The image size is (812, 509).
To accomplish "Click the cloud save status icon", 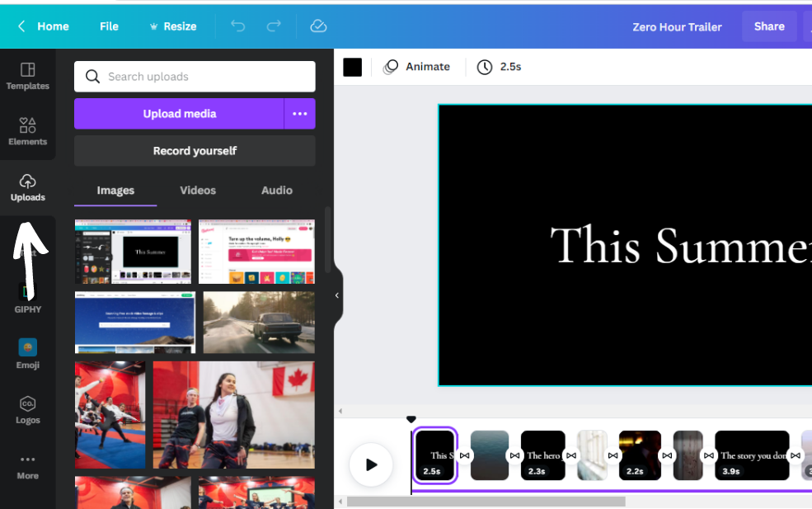I will [x=318, y=26].
